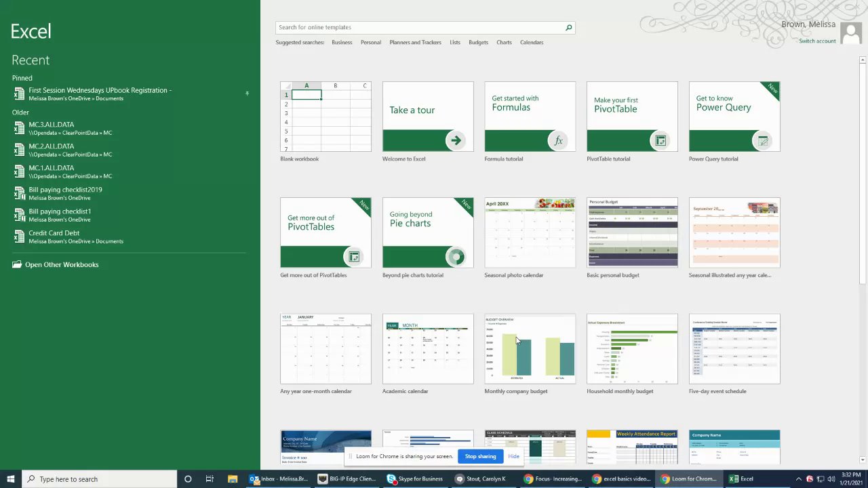Open recent file MC.2.ALL.DATA
868x488 pixels.
(129, 150)
